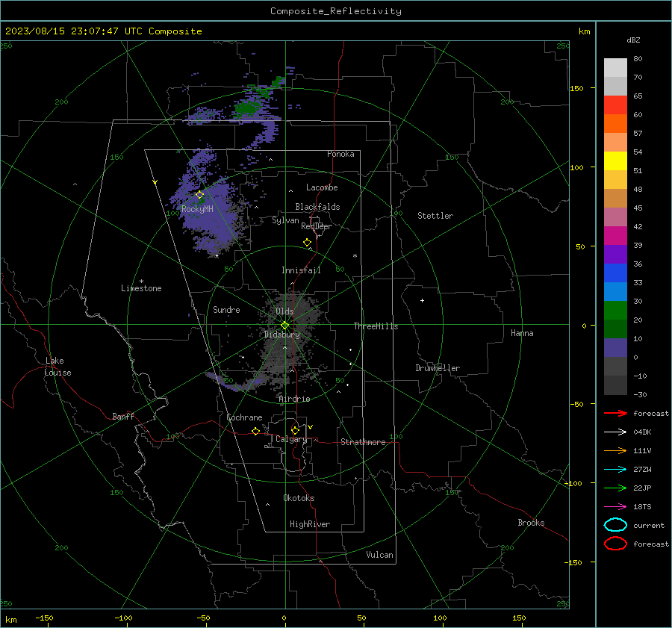Click the yellow diamond marker near Cochrane
Screen dimensions: 672x628
[255, 431]
